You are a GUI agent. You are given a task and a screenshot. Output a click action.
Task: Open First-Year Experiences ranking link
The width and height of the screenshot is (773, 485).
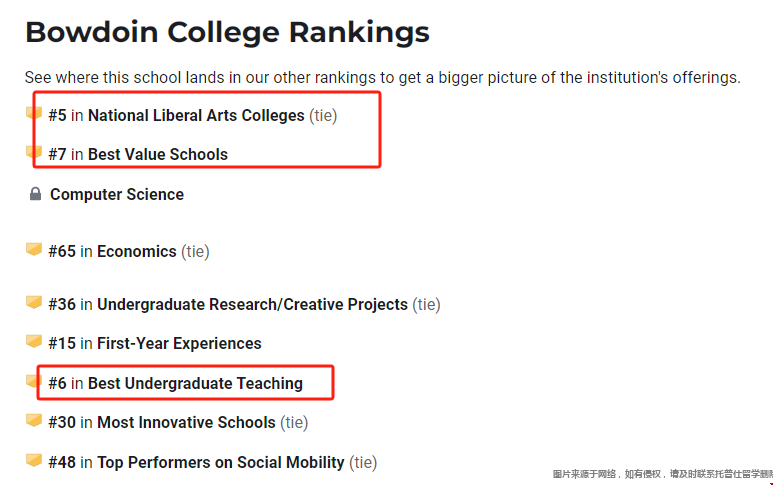click(x=179, y=344)
